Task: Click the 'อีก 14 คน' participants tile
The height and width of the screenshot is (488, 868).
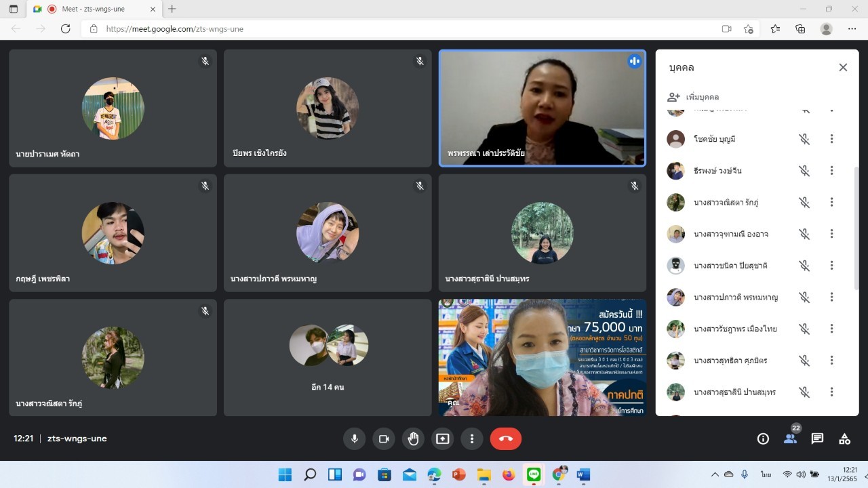Action: (328, 357)
